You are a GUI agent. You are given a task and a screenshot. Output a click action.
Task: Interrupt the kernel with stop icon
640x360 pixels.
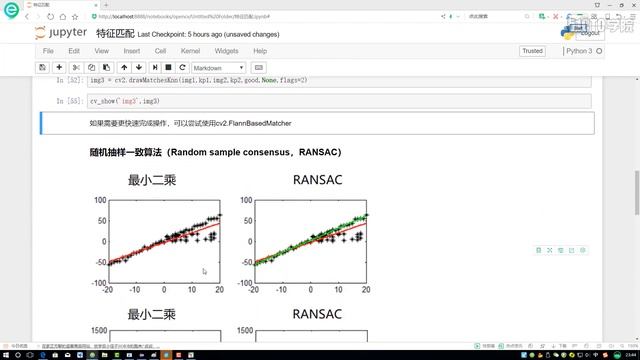[x=168, y=67]
